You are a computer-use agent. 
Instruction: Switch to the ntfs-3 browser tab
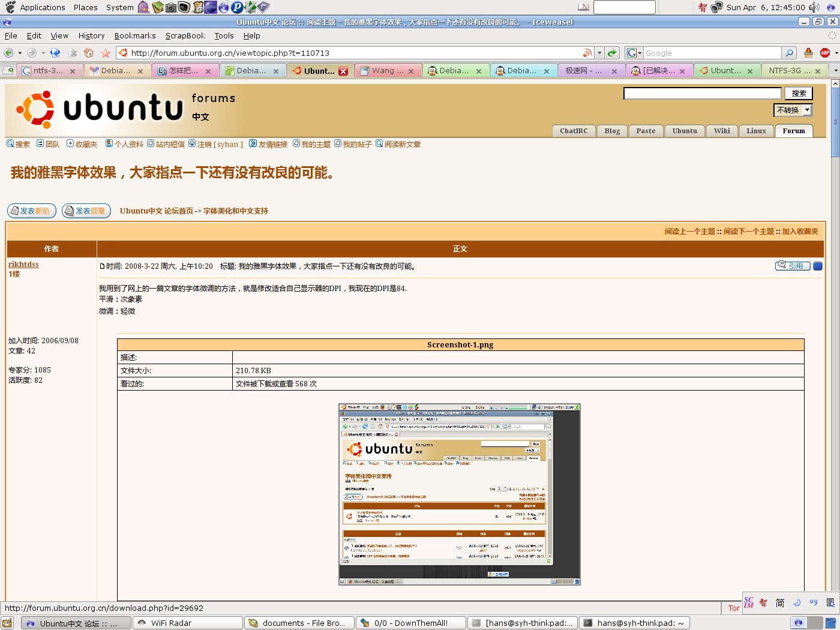click(49, 71)
